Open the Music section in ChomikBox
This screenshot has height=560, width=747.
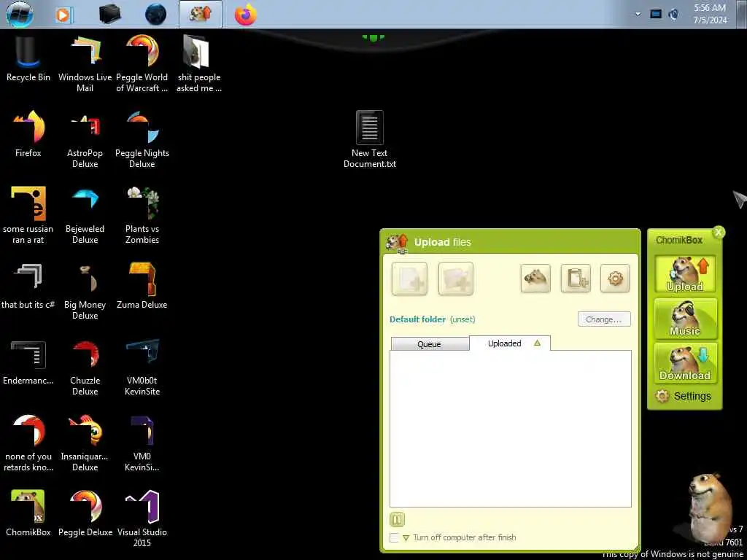pyautogui.click(x=685, y=319)
